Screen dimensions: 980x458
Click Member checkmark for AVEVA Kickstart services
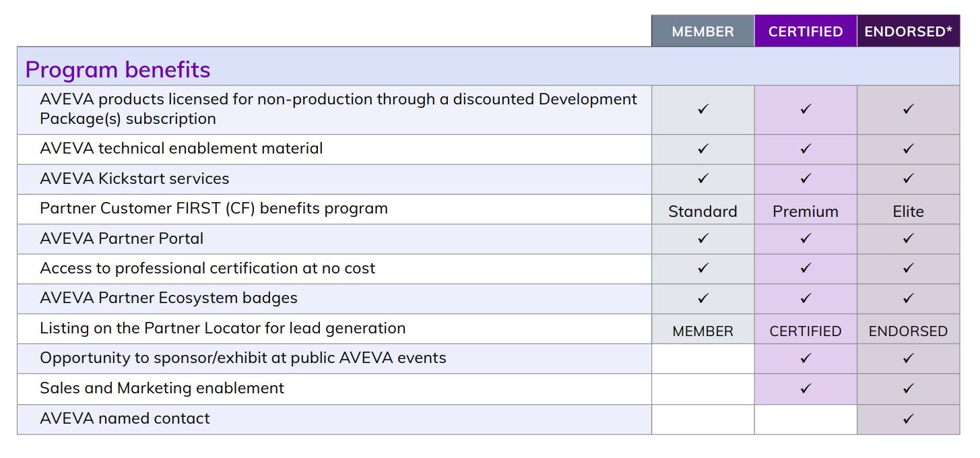[x=703, y=178]
